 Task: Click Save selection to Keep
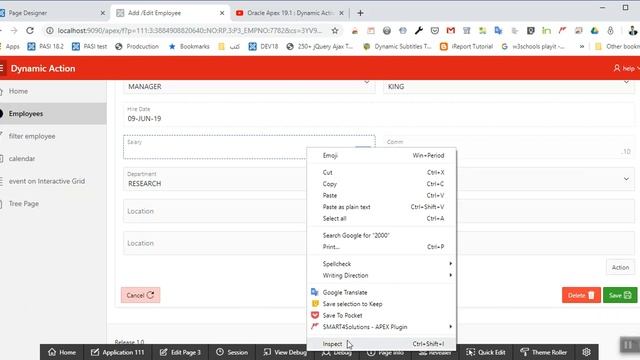tap(381, 304)
